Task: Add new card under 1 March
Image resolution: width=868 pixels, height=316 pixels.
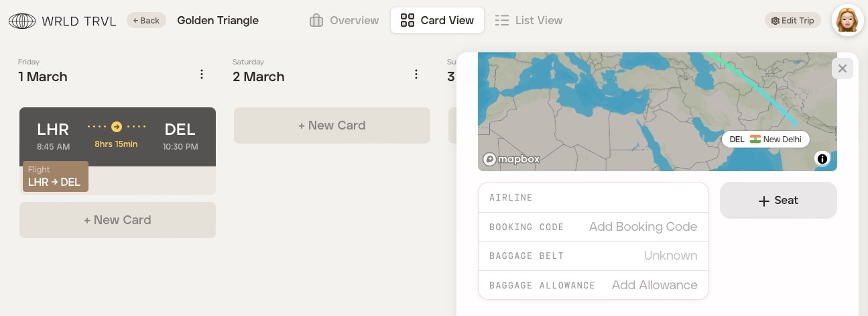Action: [117, 220]
